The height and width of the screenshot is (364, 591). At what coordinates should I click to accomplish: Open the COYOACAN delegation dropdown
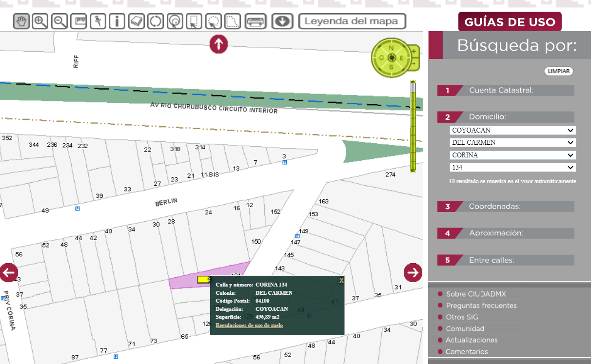512,131
